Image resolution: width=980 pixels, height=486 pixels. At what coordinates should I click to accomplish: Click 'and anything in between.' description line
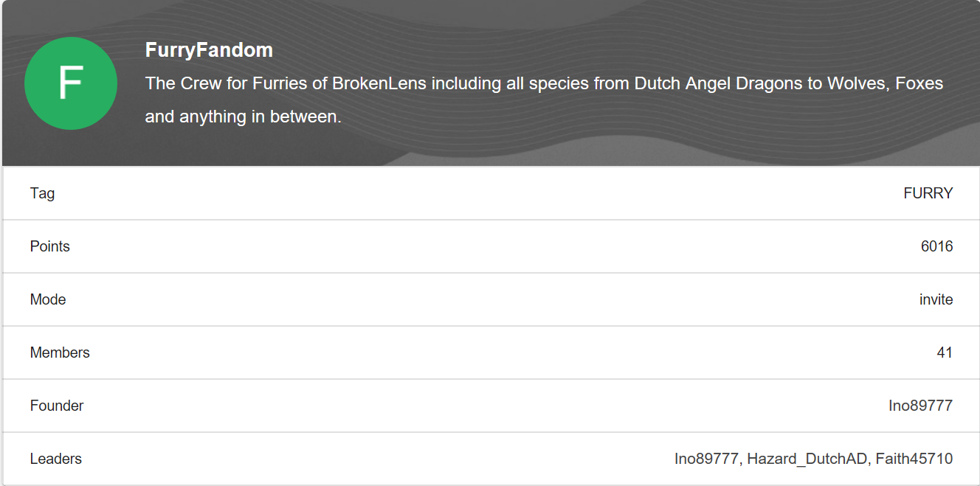[244, 117]
